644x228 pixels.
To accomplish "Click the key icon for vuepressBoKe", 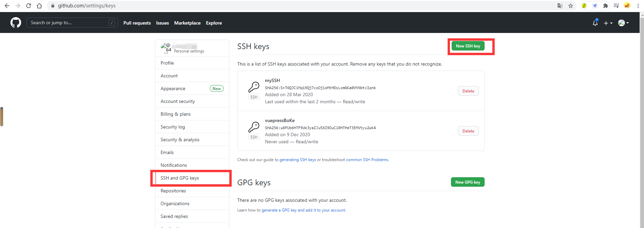I will click(x=254, y=127).
